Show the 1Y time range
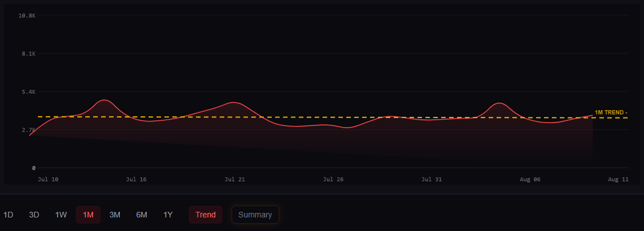The width and height of the screenshot is (644, 231). coord(168,215)
